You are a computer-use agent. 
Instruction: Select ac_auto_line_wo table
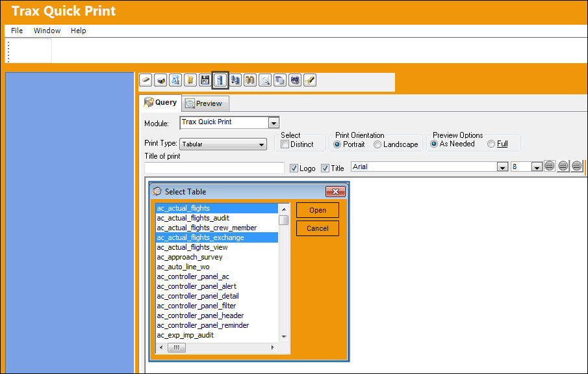click(x=217, y=267)
